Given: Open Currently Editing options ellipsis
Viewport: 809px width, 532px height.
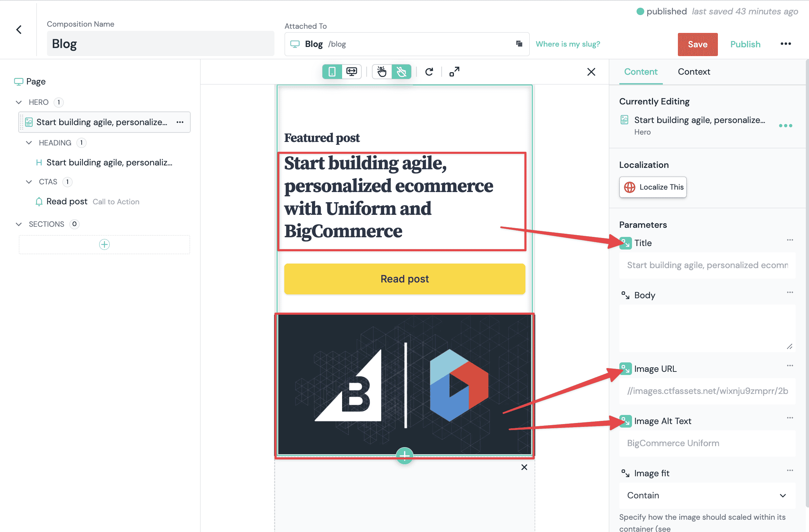Looking at the screenshot, I should (x=785, y=125).
